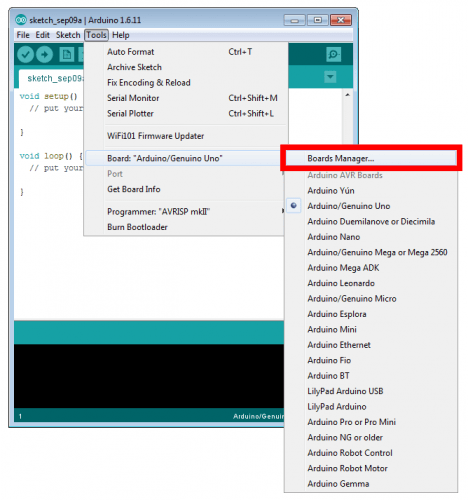Click the New sketch icon
This screenshot has height=500, width=468.
coord(67,55)
